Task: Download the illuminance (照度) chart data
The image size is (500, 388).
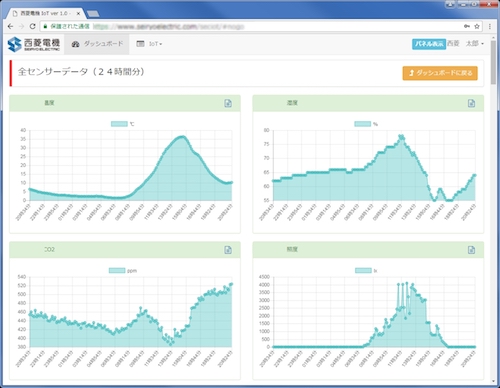Action: point(471,250)
